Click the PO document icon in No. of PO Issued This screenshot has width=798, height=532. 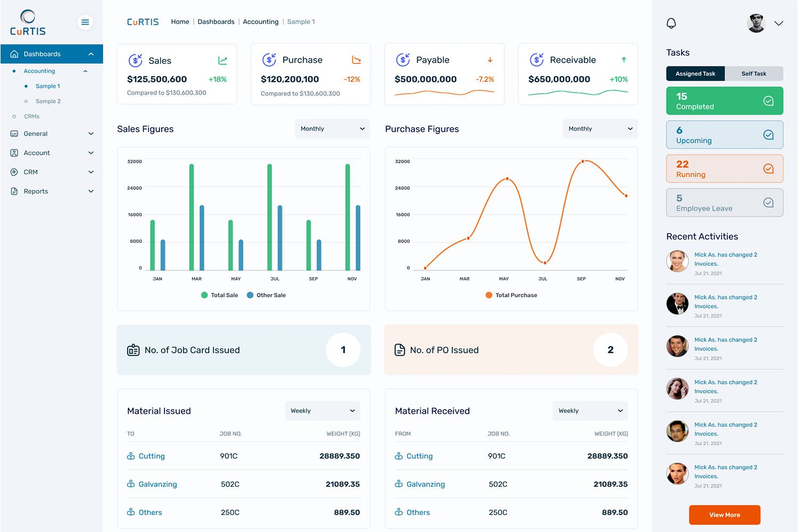pyautogui.click(x=400, y=350)
